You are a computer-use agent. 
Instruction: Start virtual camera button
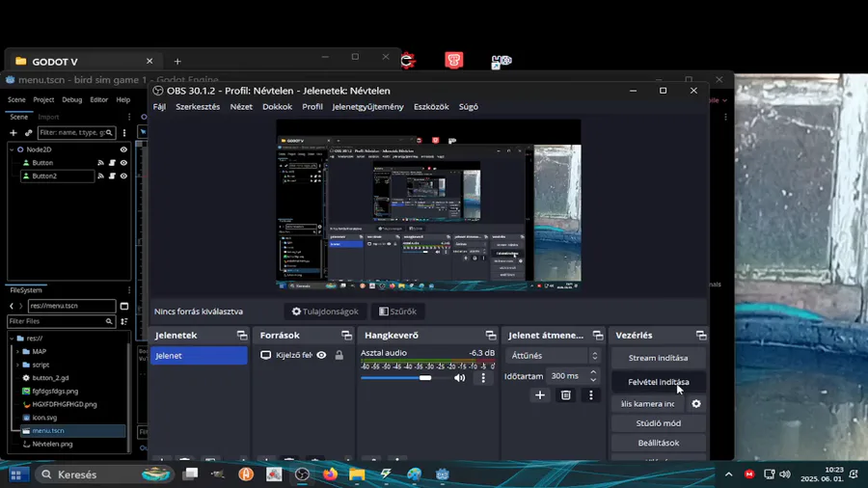tap(648, 404)
